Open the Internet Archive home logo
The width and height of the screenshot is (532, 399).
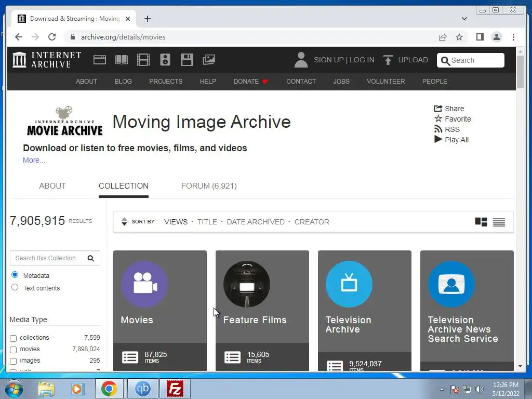(47, 60)
